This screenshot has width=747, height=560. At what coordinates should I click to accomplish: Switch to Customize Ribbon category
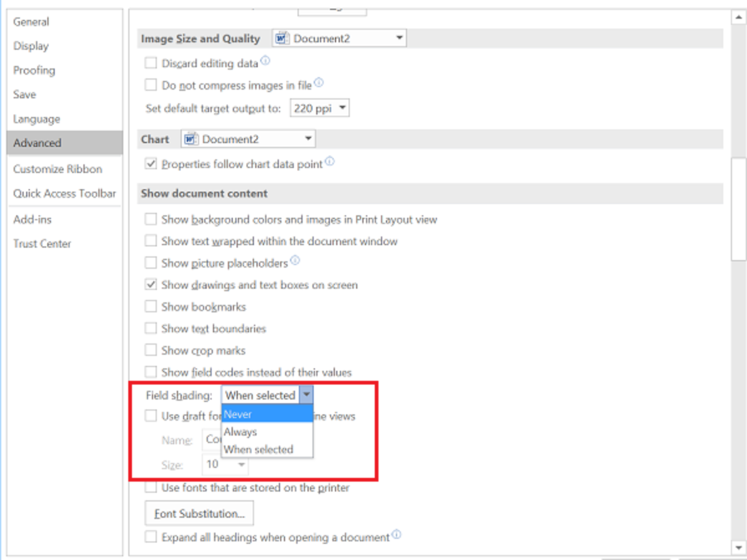point(57,169)
